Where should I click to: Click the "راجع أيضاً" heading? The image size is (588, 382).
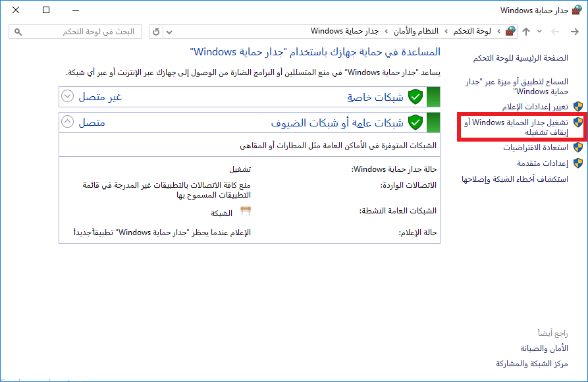(552, 333)
